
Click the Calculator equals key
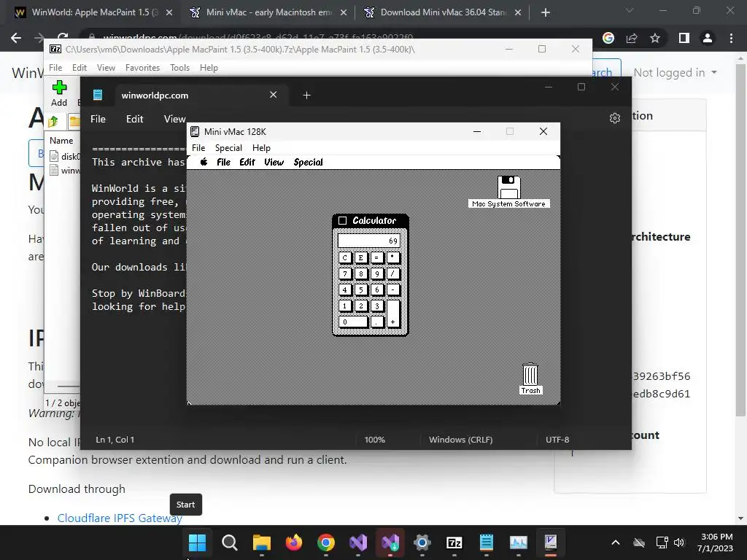tap(376, 257)
